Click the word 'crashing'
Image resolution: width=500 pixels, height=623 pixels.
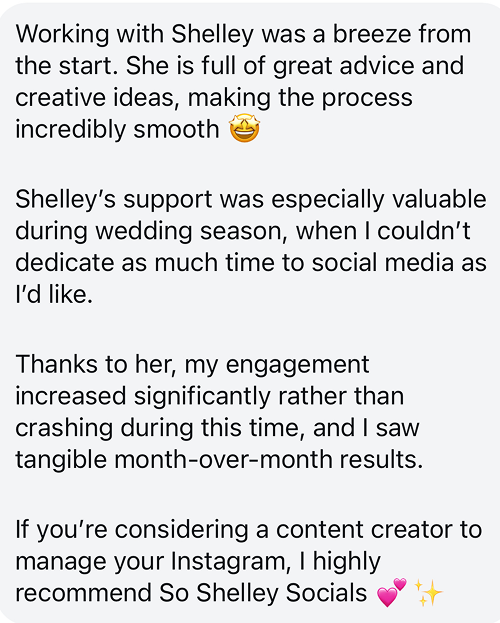pos(64,428)
